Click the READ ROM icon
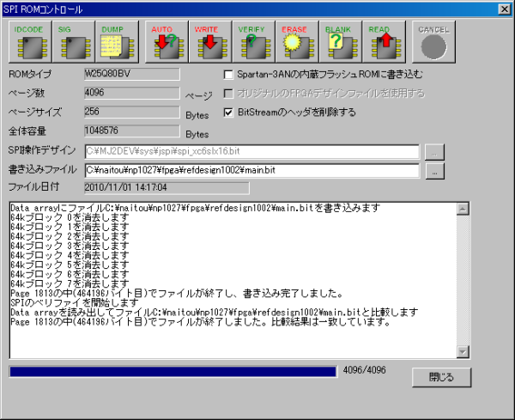Viewport: 515px width, 420px height. coord(381,43)
